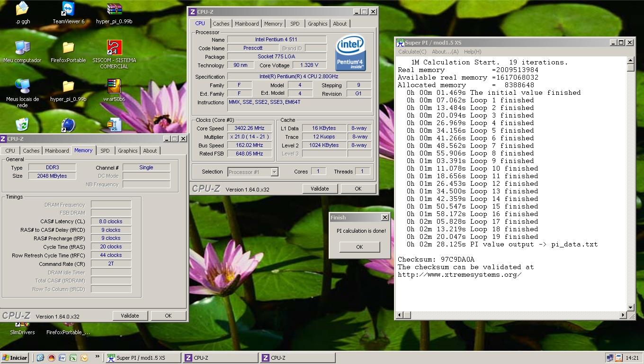Click the Super PI vertical scrollbar down arrow

point(630,308)
